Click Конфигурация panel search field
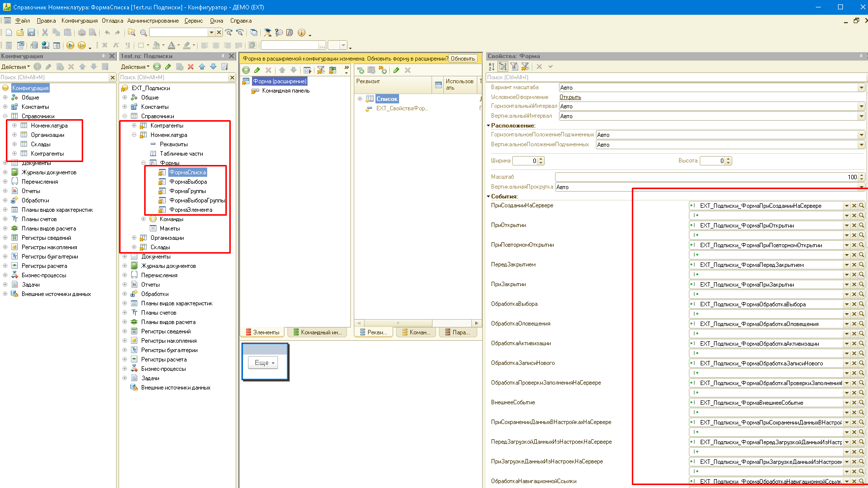The height and width of the screenshot is (488, 868). pos(55,77)
